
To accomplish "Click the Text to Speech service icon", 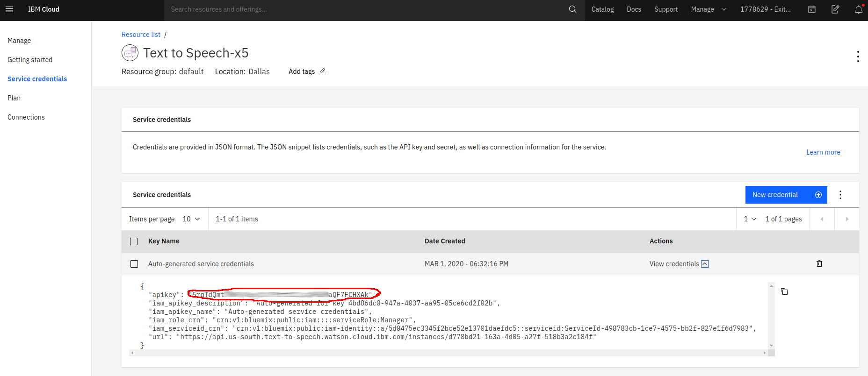I will tap(130, 53).
